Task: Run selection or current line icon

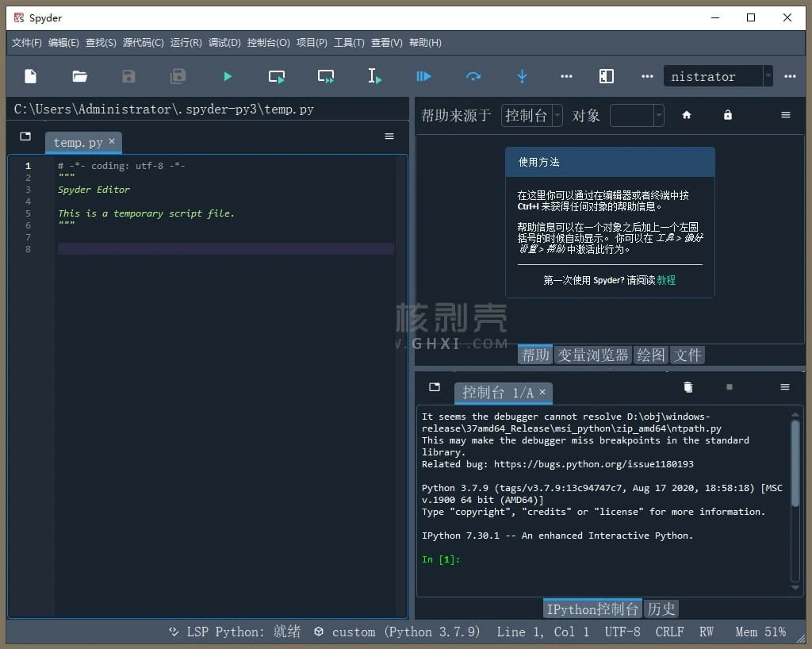Action: click(374, 76)
